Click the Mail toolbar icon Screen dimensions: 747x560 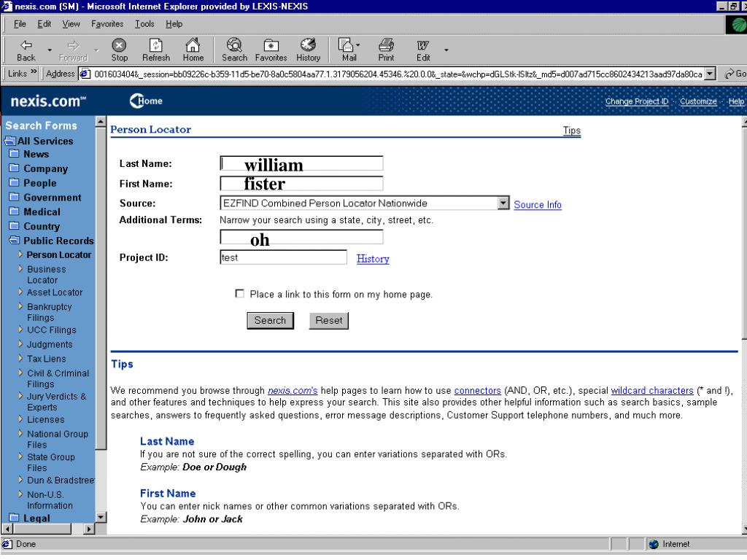[346, 45]
